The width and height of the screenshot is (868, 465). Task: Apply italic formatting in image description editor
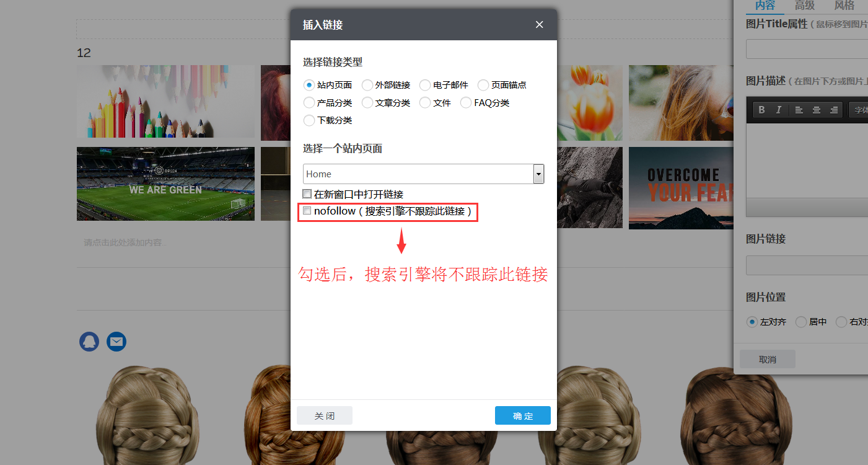click(x=778, y=109)
